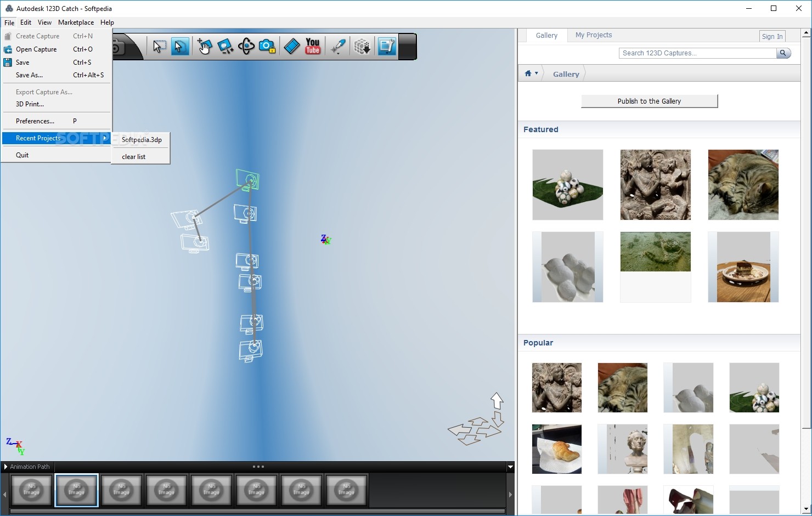The width and height of the screenshot is (812, 516).
Task: Select the rectangle selection tool
Action: coord(159,47)
